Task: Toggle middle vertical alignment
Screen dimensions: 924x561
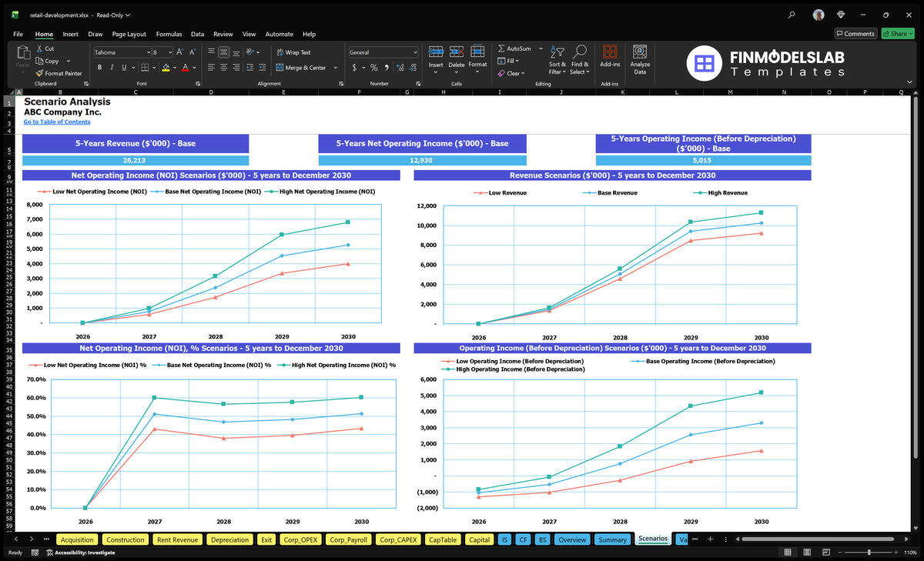Action: pyautogui.click(x=223, y=52)
